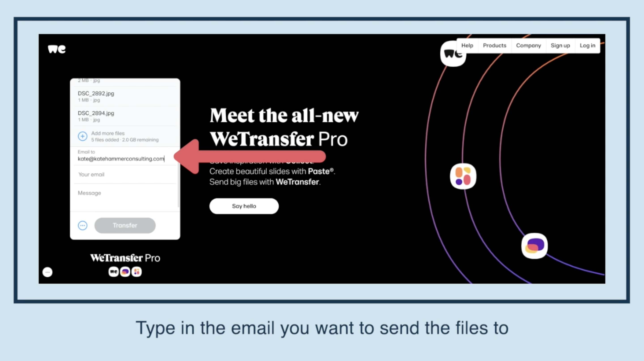Click the Sign up button
The image size is (644, 361).
tap(559, 46)
